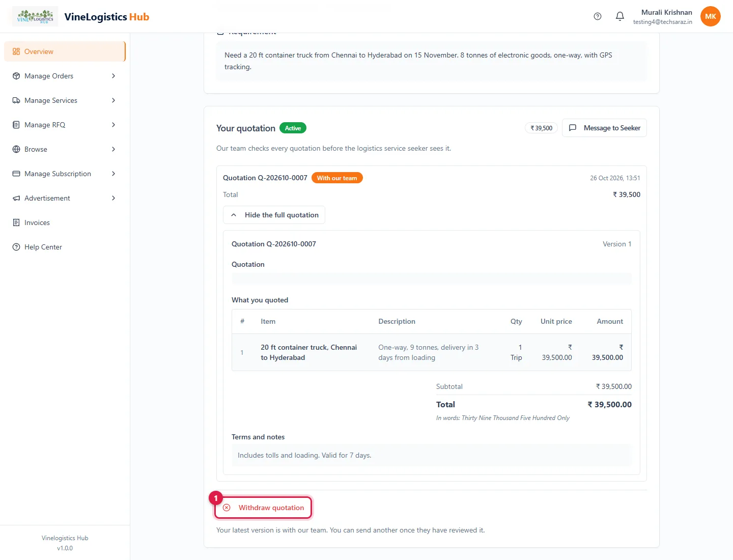Viewport: 733px width, 560px height.
Task: Click the green Active status badge
Action: point(293,128)
